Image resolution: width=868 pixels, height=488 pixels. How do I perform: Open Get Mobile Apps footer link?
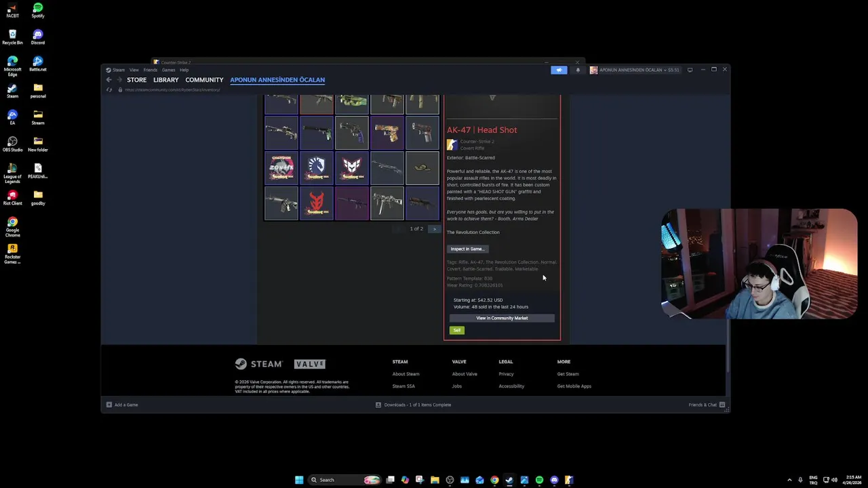574,386
